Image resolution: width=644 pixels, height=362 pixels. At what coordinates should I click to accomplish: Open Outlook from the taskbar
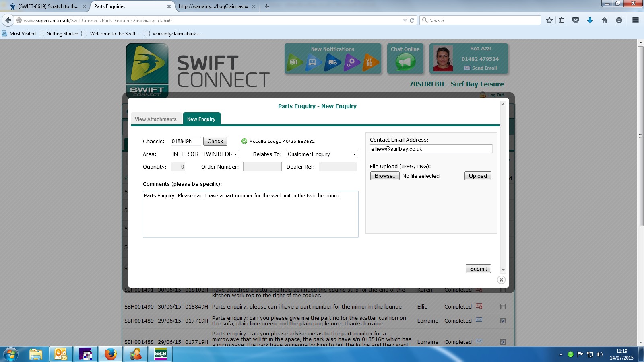point(60,354)
